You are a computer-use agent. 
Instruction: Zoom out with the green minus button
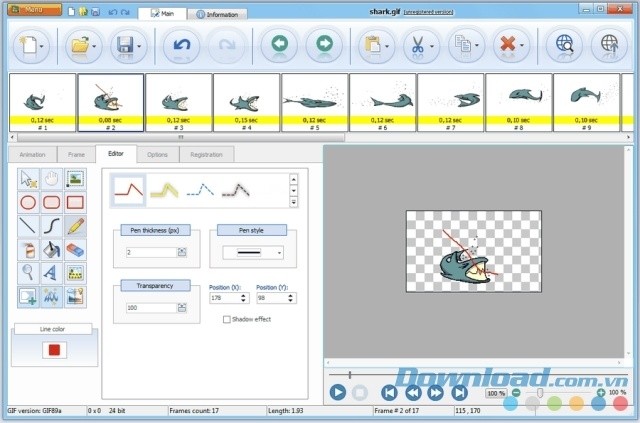[x=516, y=393]
